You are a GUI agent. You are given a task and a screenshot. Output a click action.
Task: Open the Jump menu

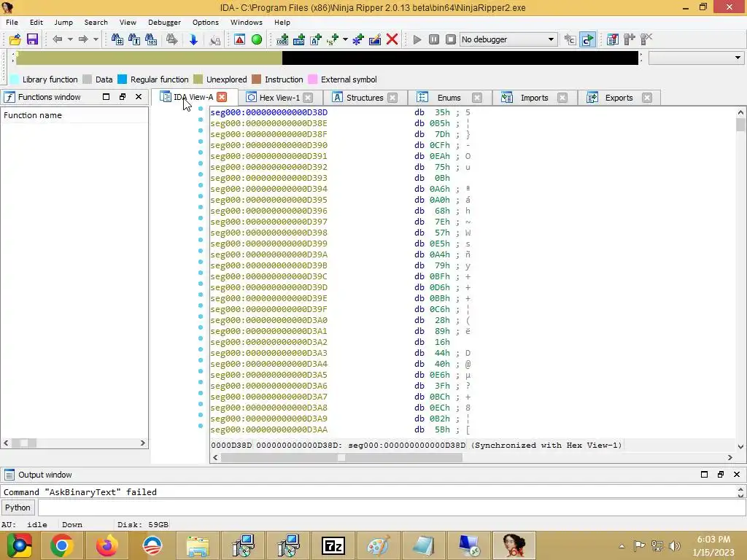63,23
